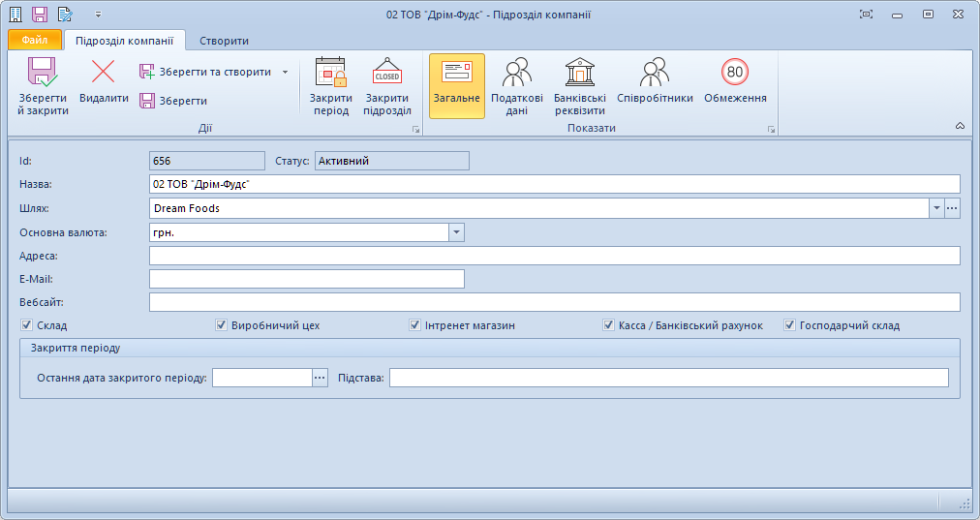Toggle the Господарчий склад checkbox

[790, 325]
